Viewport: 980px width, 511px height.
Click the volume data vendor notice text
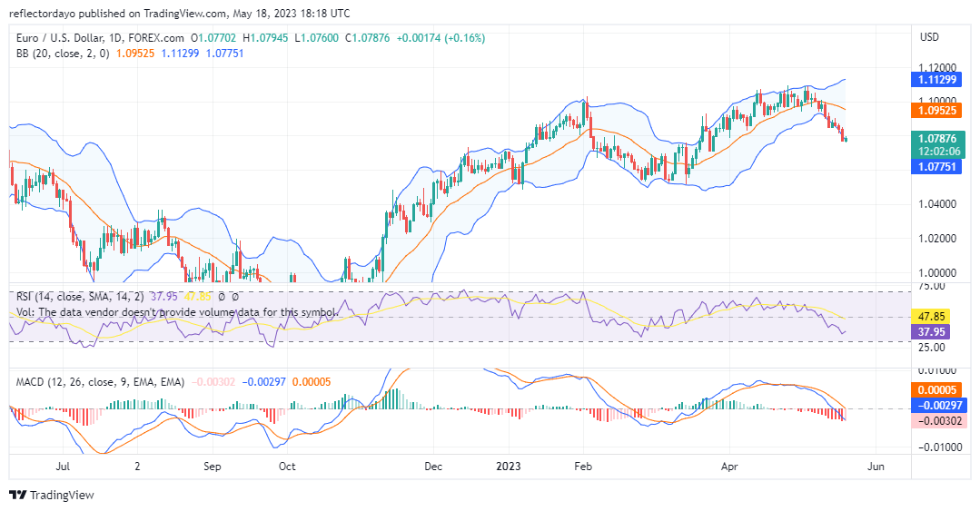point(177,311)
